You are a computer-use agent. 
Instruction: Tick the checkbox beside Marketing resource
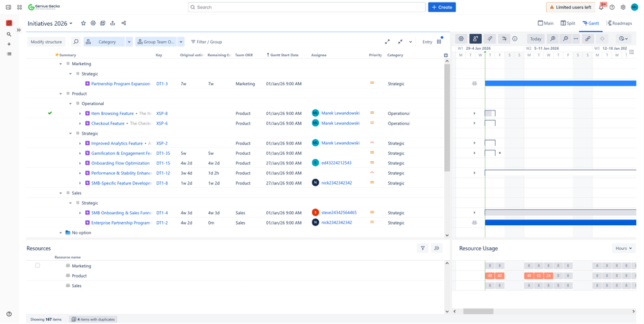pyautogui.click(x=37, y=265)
